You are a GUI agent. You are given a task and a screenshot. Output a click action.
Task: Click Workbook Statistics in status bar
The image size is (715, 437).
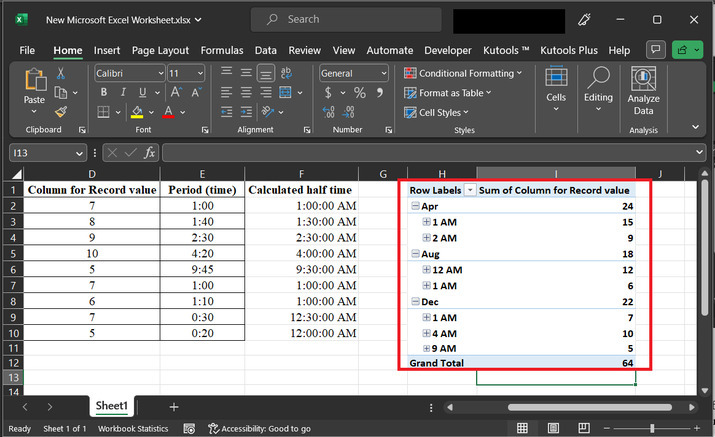[134, 428]
